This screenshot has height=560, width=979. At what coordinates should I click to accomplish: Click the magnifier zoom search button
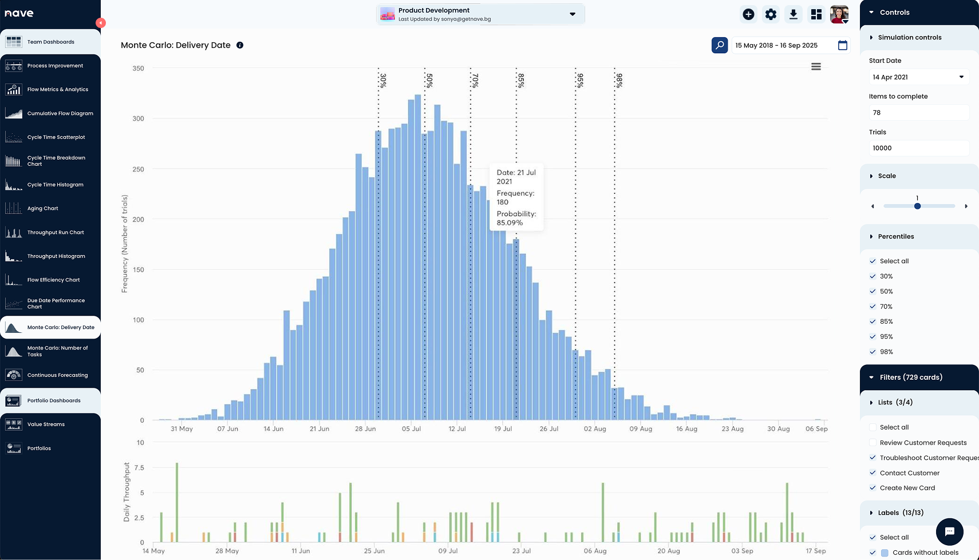[x=720, y=45]
